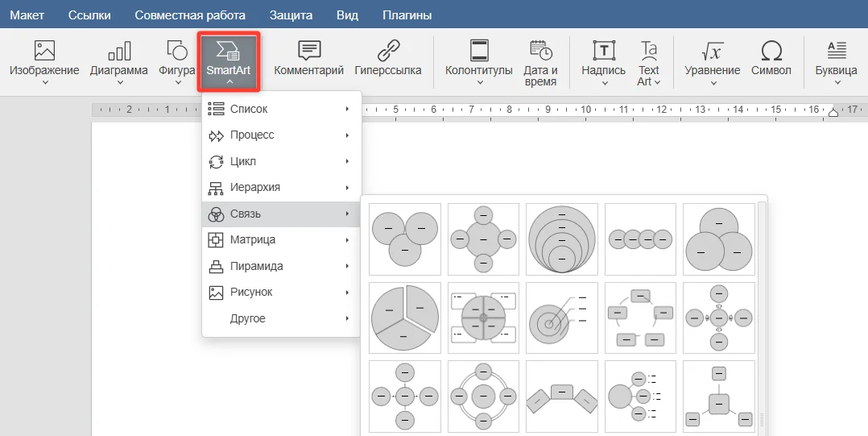Click the Буквица drop cap icon
This screenshot has height=436, width=868.
837,51
